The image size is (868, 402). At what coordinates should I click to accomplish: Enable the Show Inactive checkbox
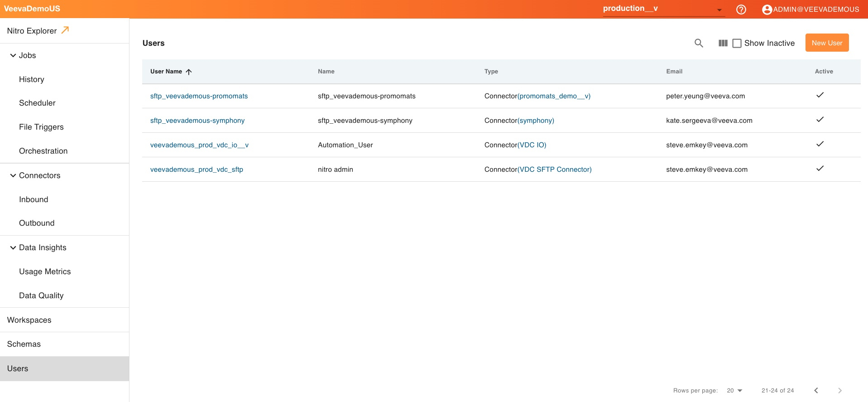click(x=737, y=43)
